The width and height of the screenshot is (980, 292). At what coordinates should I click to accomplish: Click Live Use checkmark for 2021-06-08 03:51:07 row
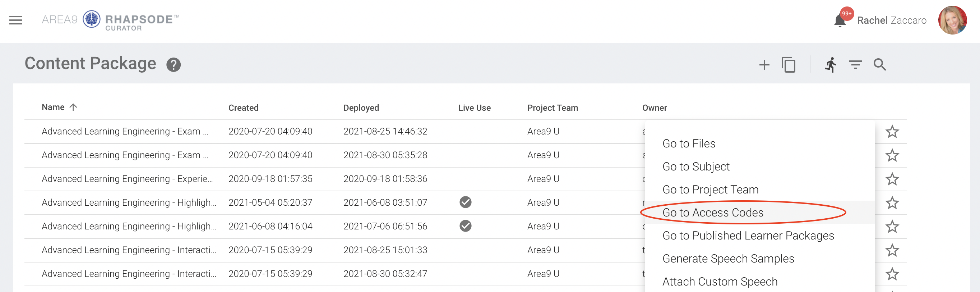[465, 202]
